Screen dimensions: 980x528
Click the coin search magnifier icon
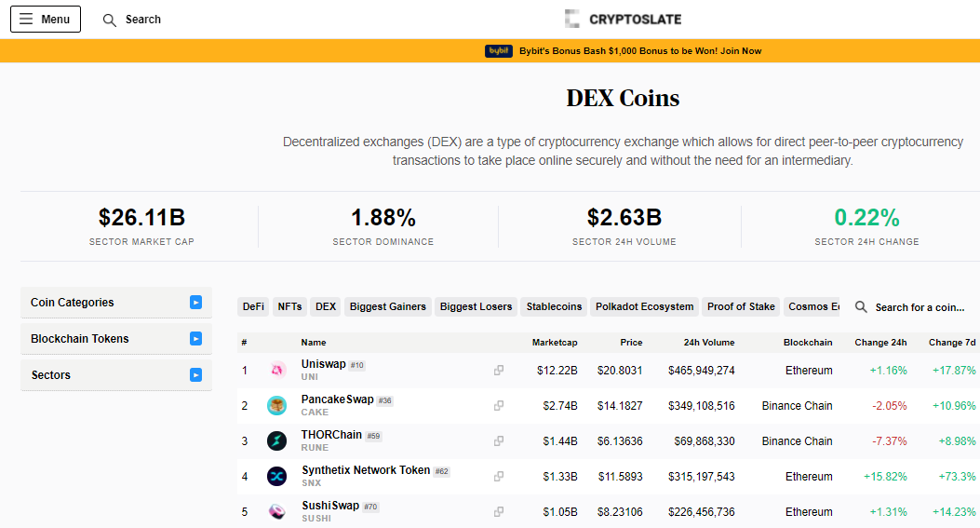(861, 307)
